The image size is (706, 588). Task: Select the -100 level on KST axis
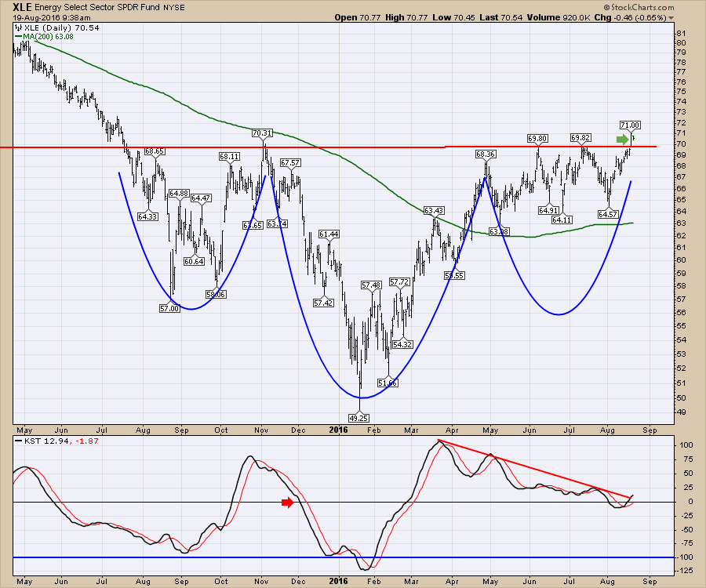(682, 557)
